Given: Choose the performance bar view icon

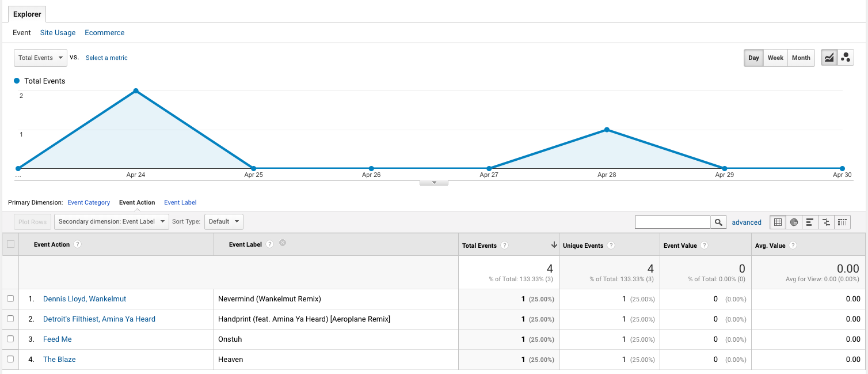Looking at the screenshot, I should tap(810, 222).
